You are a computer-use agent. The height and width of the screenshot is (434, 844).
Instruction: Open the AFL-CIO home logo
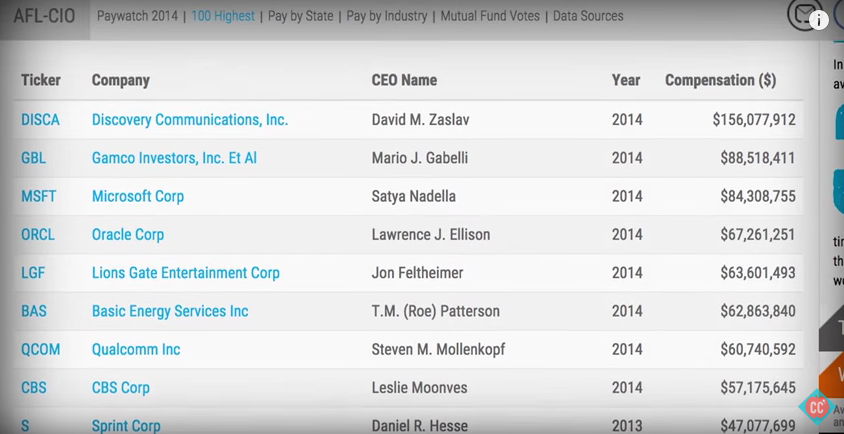coord(44,16)
